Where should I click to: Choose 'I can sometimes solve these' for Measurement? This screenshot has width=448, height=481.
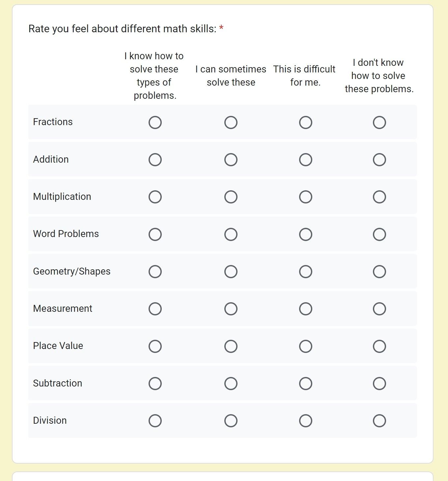click(231, 308)
